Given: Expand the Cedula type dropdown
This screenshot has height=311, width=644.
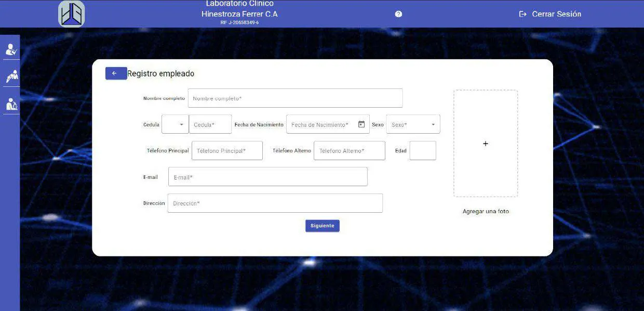Looking at the screenshot, I should 175,124.
